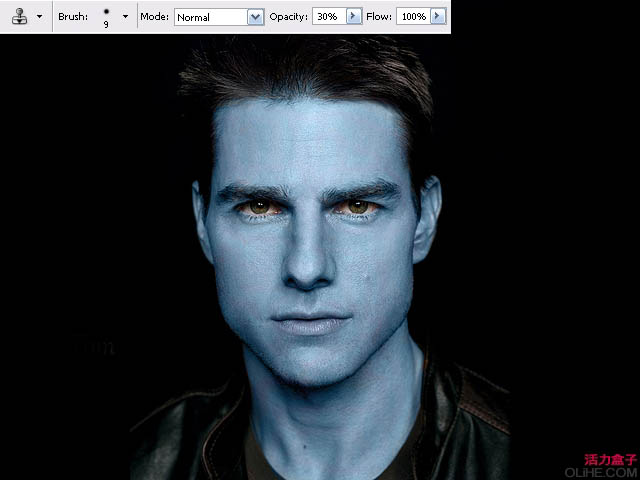The height and width of the screenshot is (480, 640).
Task: Click inside the Flow 100% field
Action: 412,17
